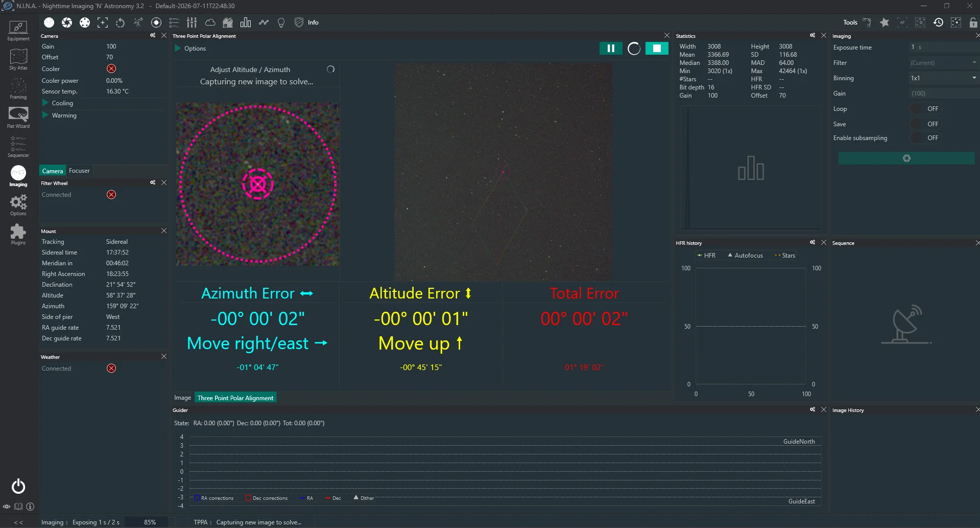Viewport: 980px width, 528px height.
Task: Toggle the Filter Wheel panel icon in toolbar
Action: click(x=85, y=22)
